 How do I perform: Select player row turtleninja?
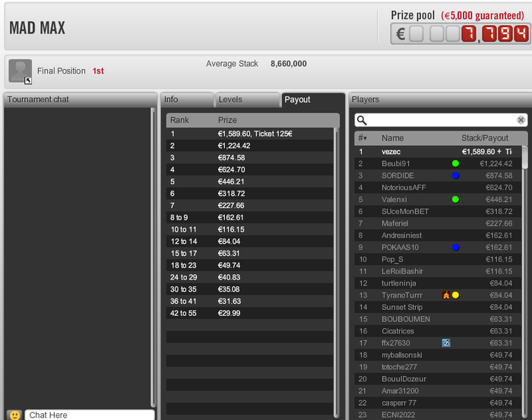pyautogui.click(x=438, y=283)
